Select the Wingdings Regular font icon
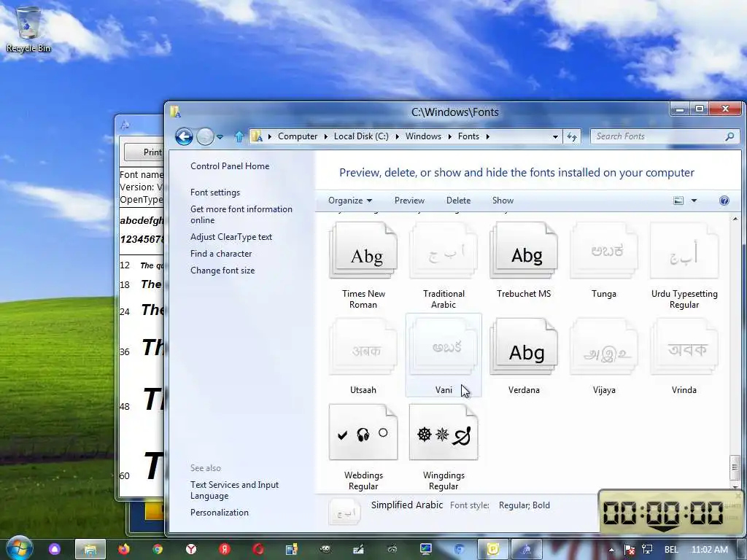The image size is (747, 560). tap(444, 432)
